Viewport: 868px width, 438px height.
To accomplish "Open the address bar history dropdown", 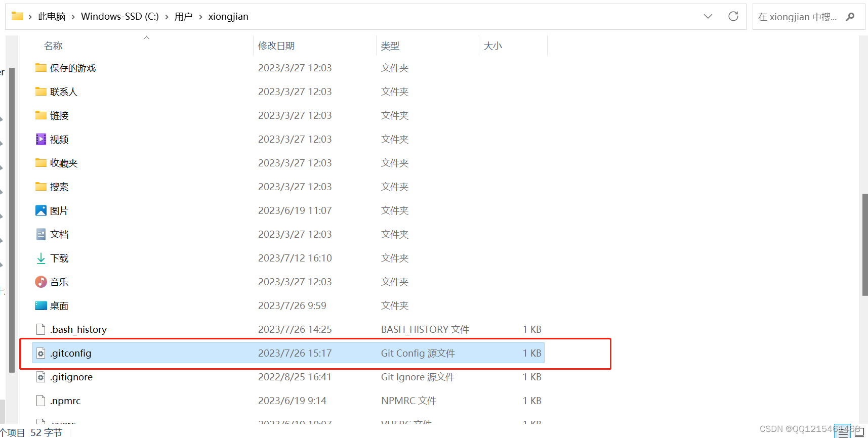I will [708, 16].
